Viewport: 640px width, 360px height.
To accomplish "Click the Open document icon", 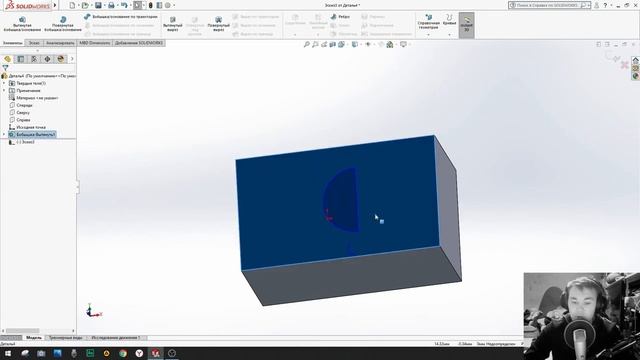I will 85,5.
